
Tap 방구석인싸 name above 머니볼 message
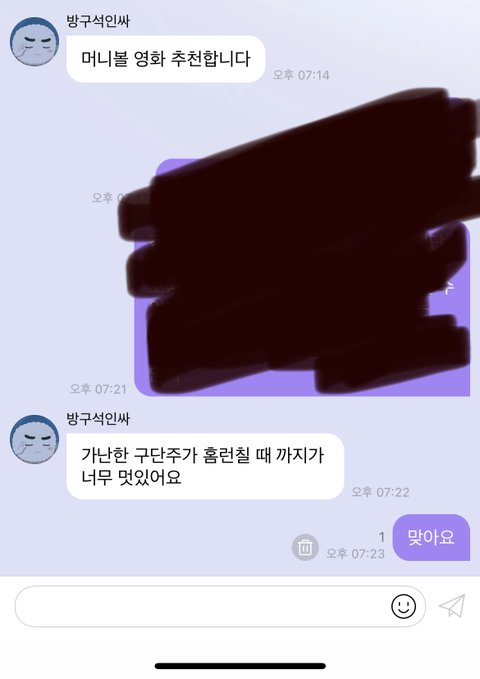98,21
